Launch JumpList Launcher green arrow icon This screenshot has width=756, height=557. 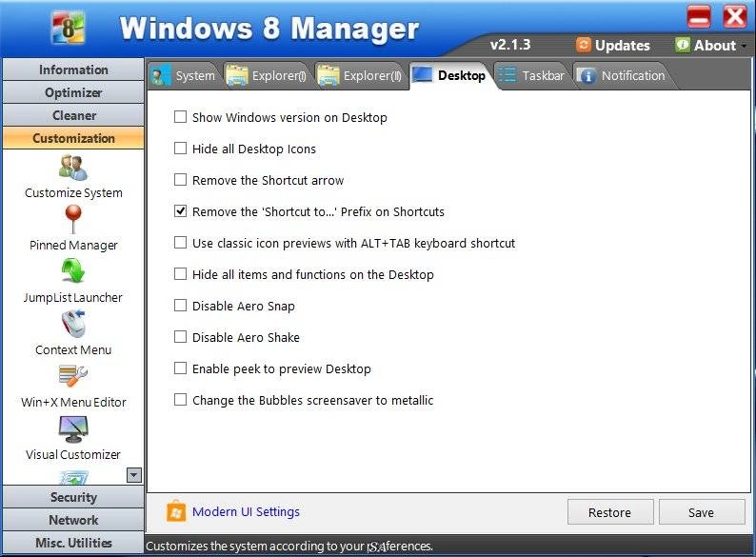click(73, 271)
